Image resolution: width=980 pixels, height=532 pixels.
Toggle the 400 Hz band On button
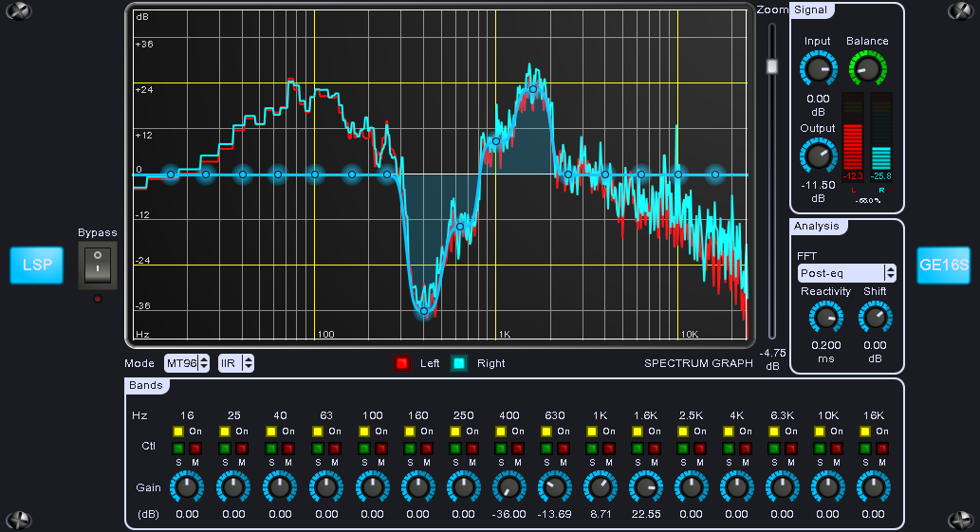click(x=501, y=431)
